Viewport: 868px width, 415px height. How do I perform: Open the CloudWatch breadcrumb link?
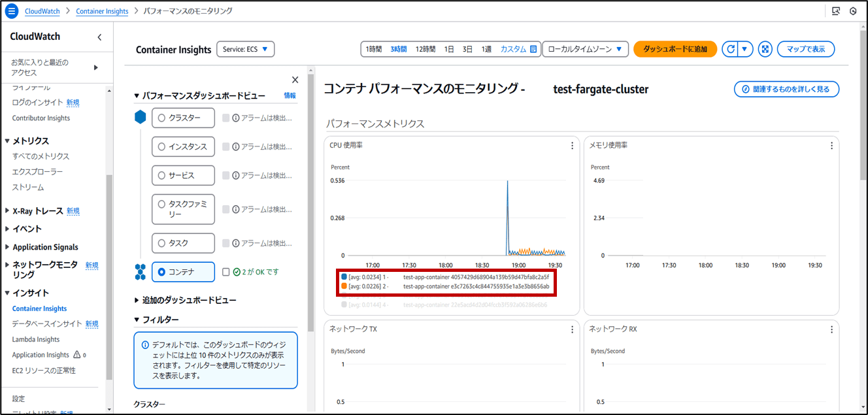[x=44, y=11]
